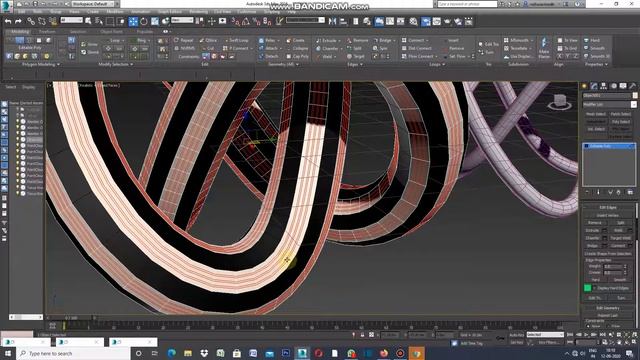Activate the Select and Rotate tool
The height and width of the screenshot is (360, 640).
tap(144, 21)
